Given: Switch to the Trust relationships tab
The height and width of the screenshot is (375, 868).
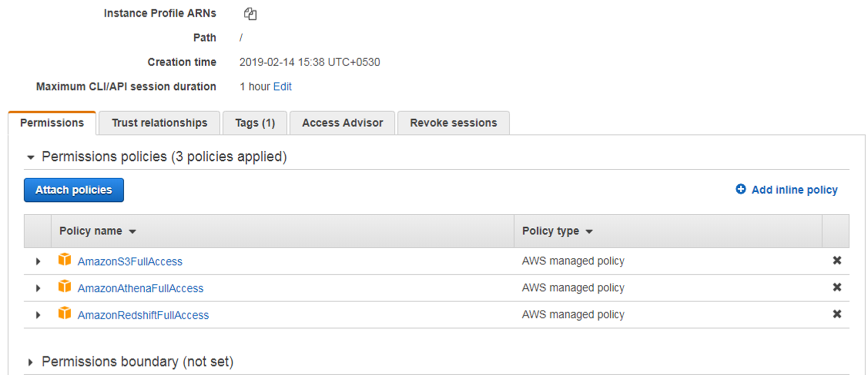Looking at the screenshot, I should click(159, 123).
